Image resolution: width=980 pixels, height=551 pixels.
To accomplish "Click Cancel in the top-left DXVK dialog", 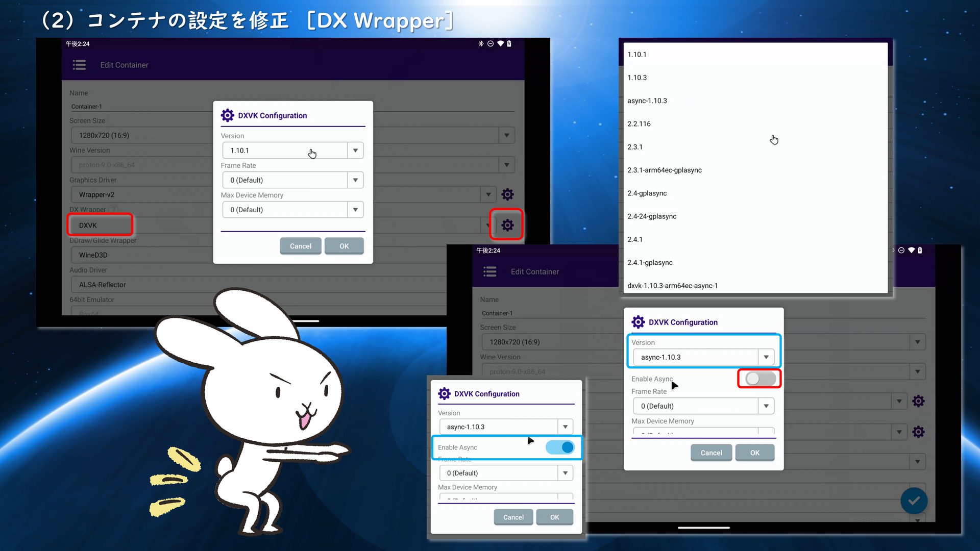I will pyautogui.click(x=301, y=246).
